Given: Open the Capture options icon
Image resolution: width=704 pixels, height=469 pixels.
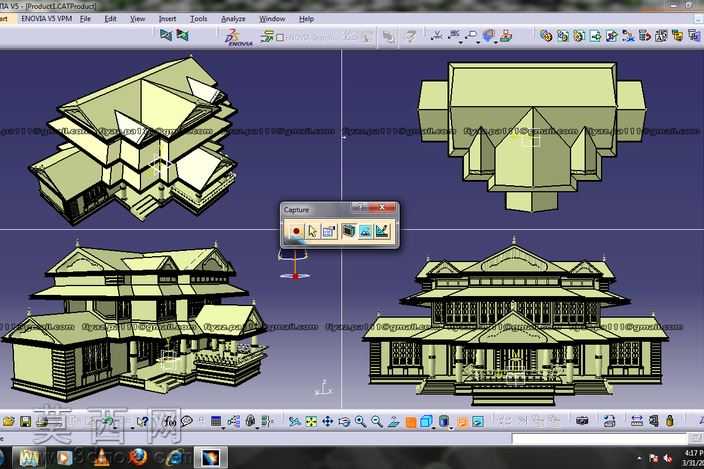Looking at the screenshot, I should pyautogui.click(x=329, y=231).
